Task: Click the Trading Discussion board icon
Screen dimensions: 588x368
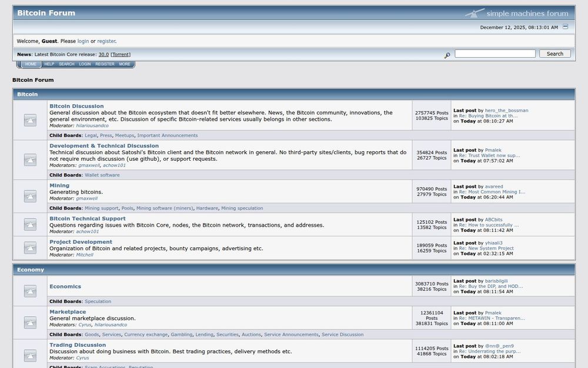Action: 31,356
